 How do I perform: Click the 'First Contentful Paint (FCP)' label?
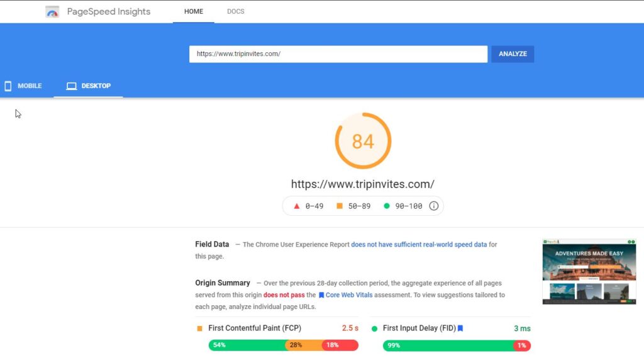[255, 328]
